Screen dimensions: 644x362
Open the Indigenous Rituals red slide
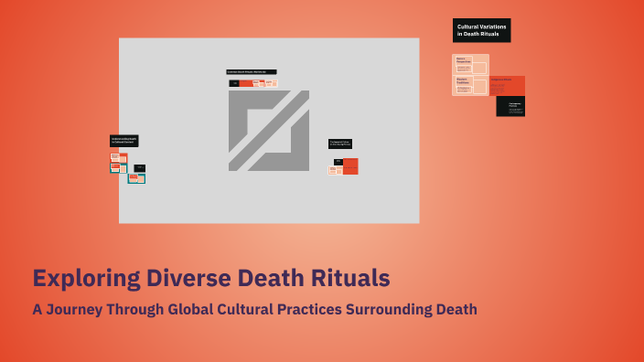[x=507, y=86]
